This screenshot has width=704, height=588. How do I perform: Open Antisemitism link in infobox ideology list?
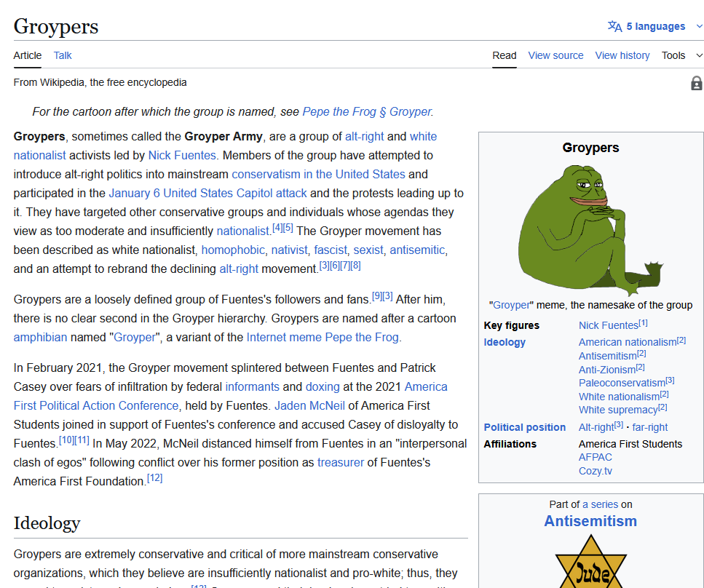click(607, 356)
